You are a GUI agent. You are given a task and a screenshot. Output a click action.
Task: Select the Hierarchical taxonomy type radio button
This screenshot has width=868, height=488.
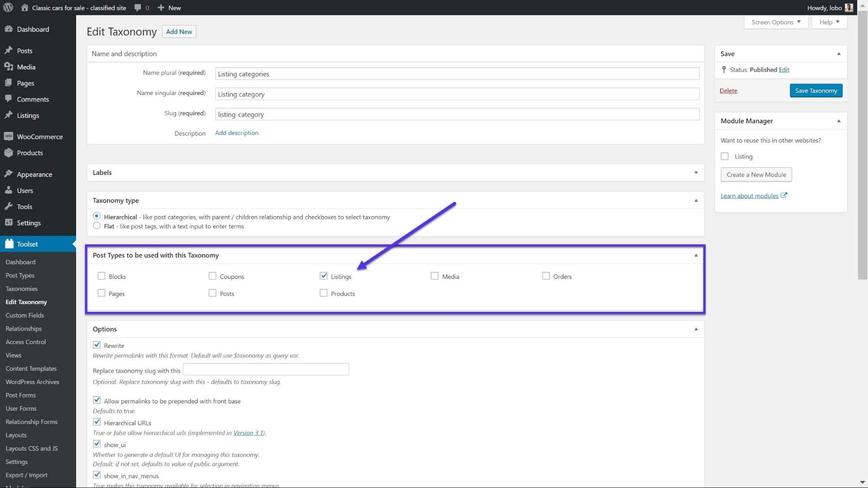[x=96, y=216]
